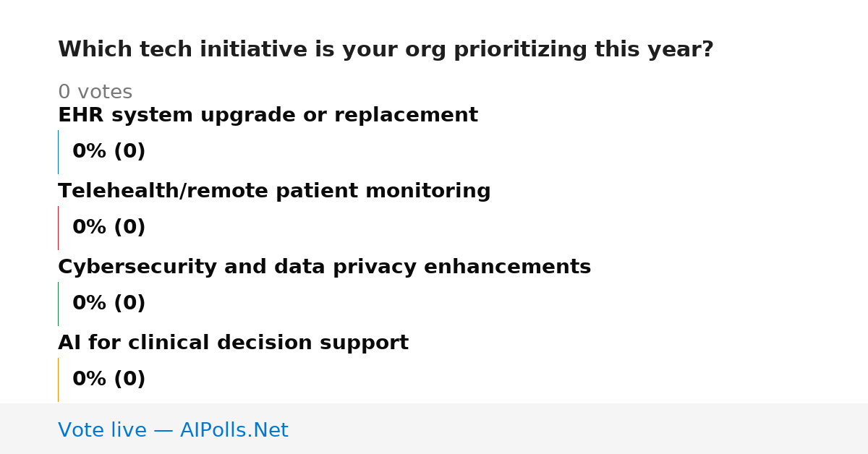Select Telehealth/remote patient monitoring option
868x454 pixels.
[x=274, y=192]
